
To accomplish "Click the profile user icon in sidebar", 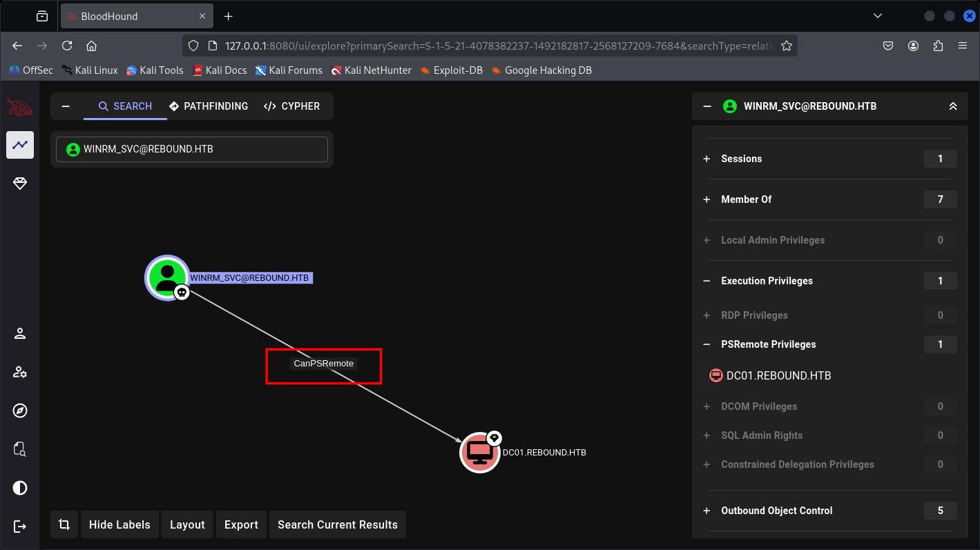I will (20, 334).
